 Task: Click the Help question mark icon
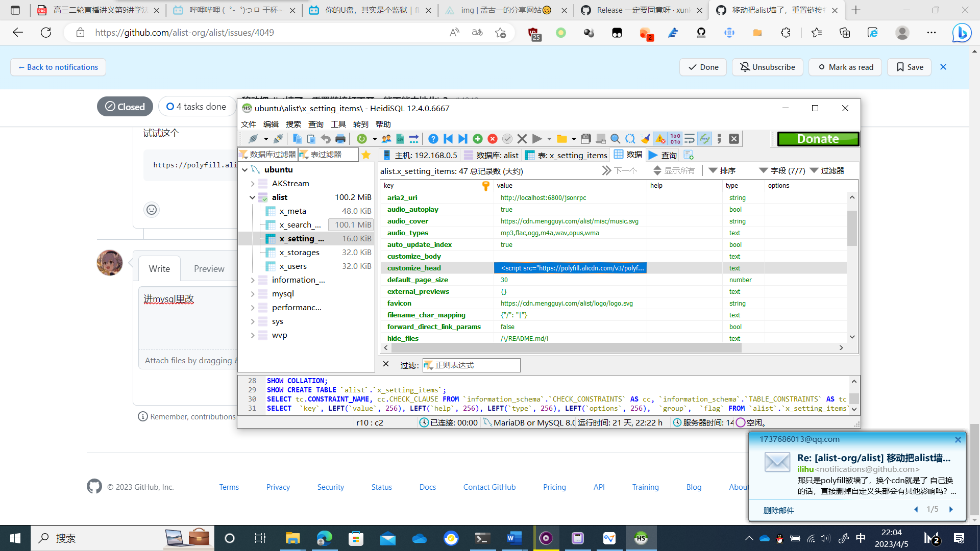433,138
